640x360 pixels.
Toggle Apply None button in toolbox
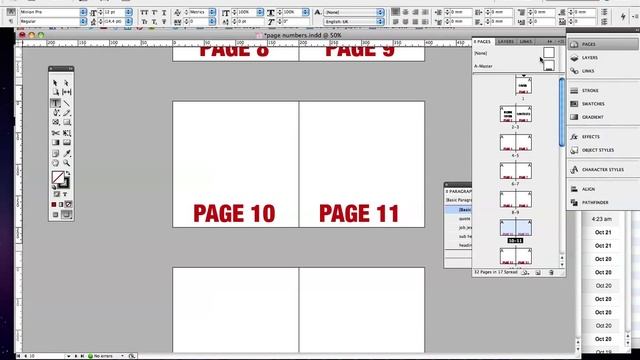point(69,204)
